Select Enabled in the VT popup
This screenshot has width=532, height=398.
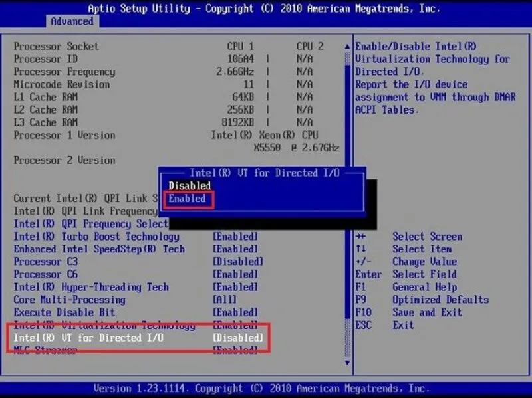pyautogui.click(x=187, y=198)
